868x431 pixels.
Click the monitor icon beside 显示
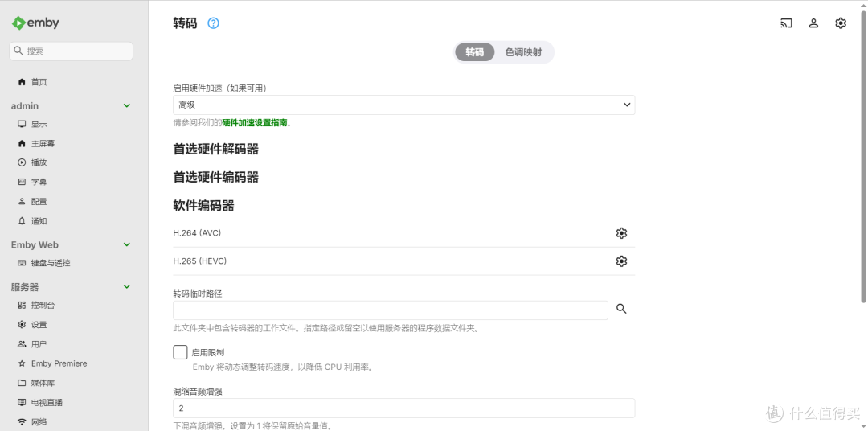pyautogui.click(x=22, y=124)
